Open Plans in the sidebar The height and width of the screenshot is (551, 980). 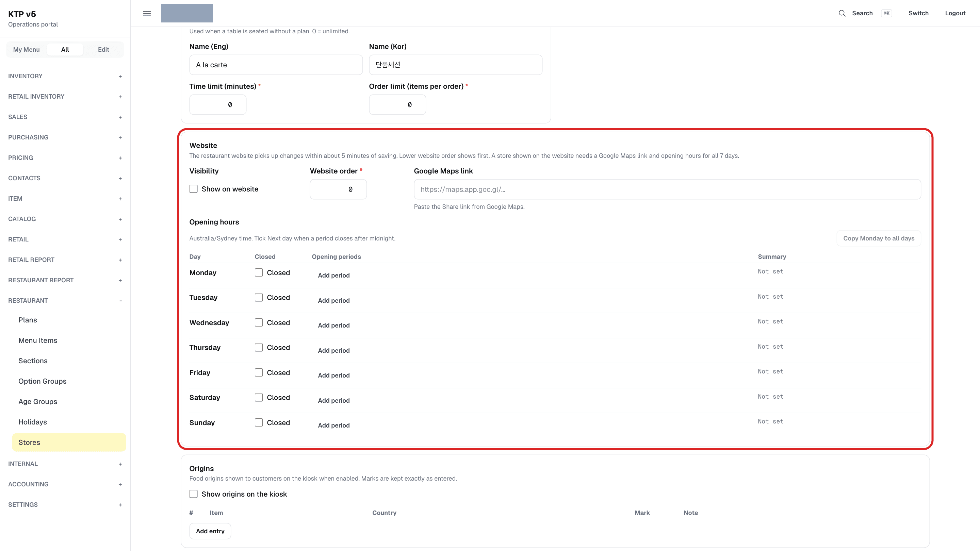(x=69, y=320)
